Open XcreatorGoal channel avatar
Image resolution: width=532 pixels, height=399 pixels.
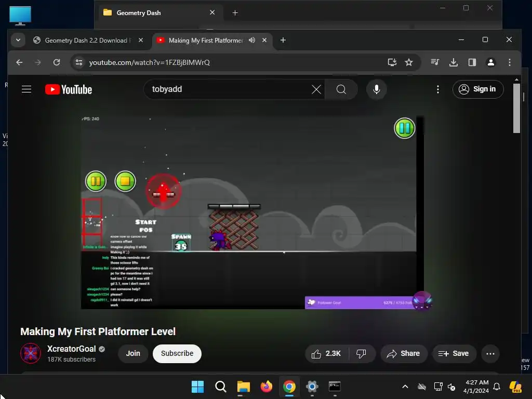(31, 353)
